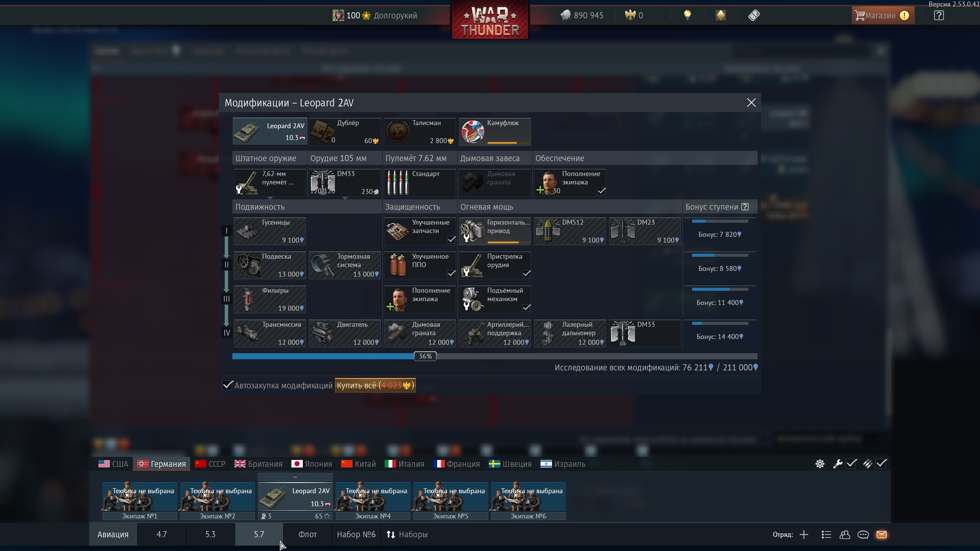
Task: Toggle the Улучшенные запчасти checkbox
Action: 451,240
